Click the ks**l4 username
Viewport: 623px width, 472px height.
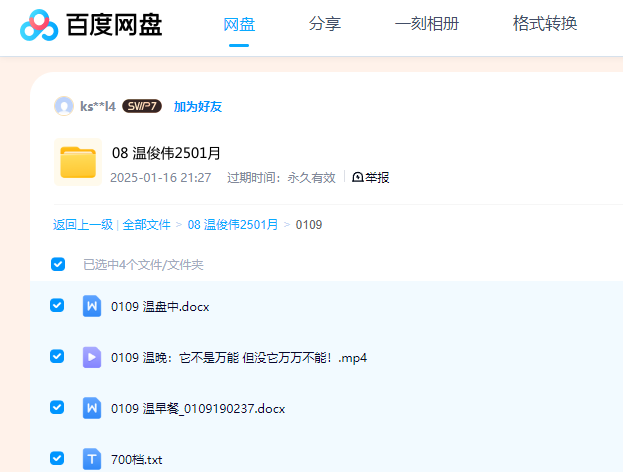(98, 106)
